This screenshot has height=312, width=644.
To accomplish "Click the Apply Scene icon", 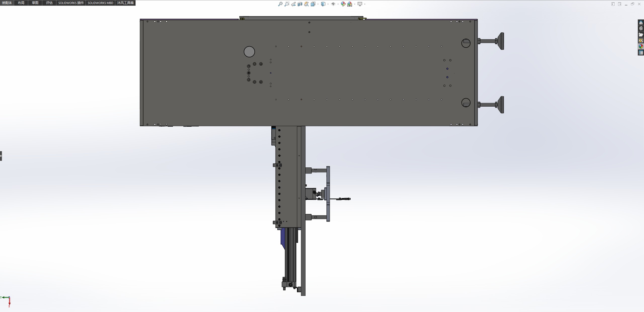I will pyautogui.click(x=350, y=4).
